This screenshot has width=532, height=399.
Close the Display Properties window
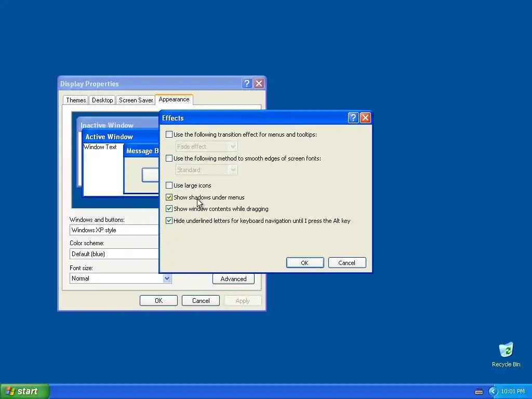(259, 84)
